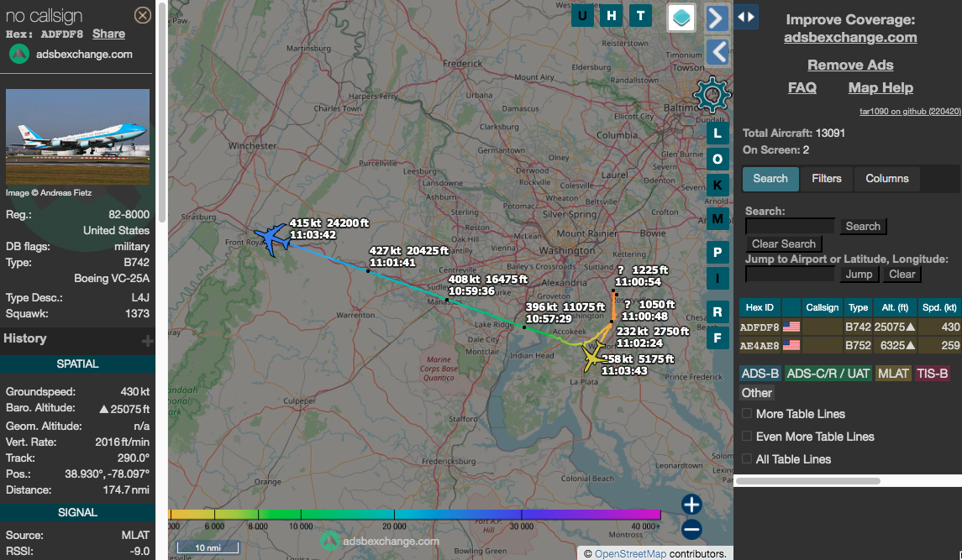The image size is (962, 560).
Task: Enable the All Table Lines checkbox
Action: tap(747, 458)
